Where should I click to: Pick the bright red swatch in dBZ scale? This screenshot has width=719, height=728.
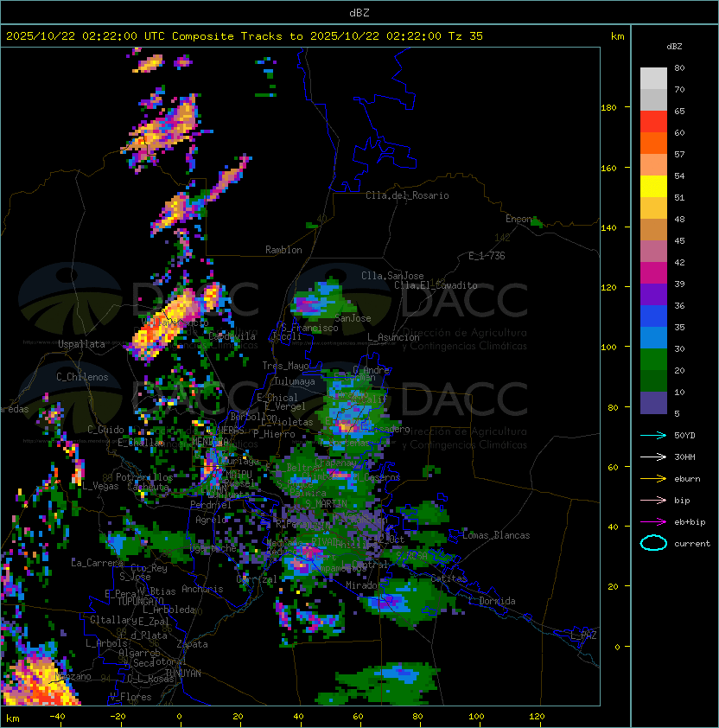coord(653,122)
